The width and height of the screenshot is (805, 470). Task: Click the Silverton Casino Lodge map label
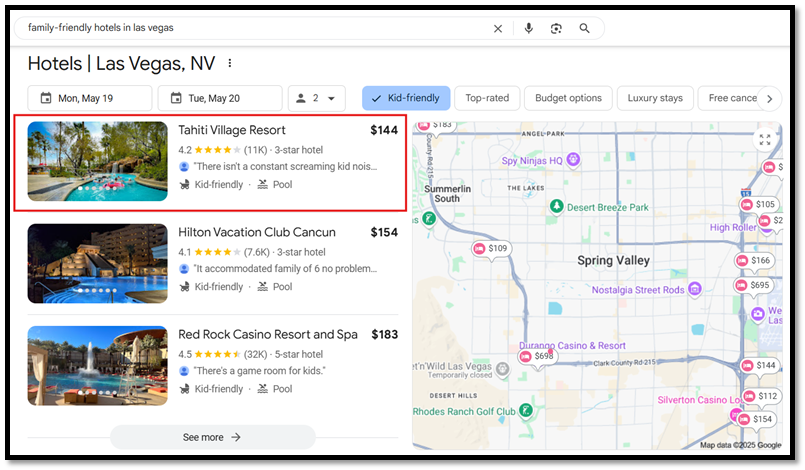click(x=700, y=400)
